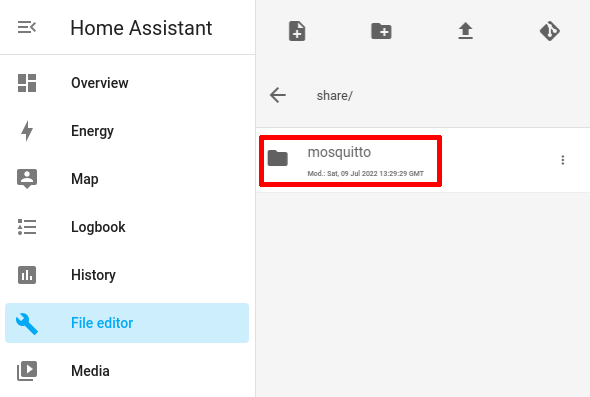590x397 pixels.
Task: Click the new folder icon
Action: (381, 31)
